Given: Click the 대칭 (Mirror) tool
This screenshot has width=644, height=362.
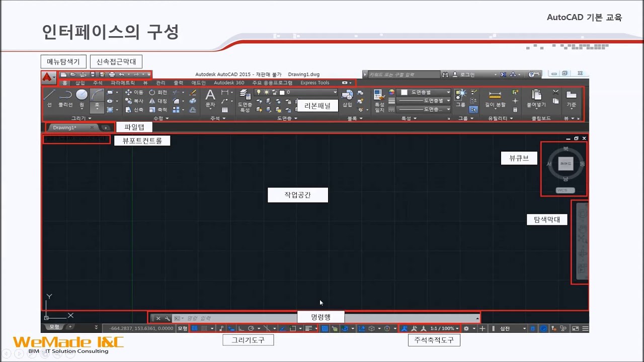Looking at the screenshot, I should pyautogui.click(x=158, y=101).
